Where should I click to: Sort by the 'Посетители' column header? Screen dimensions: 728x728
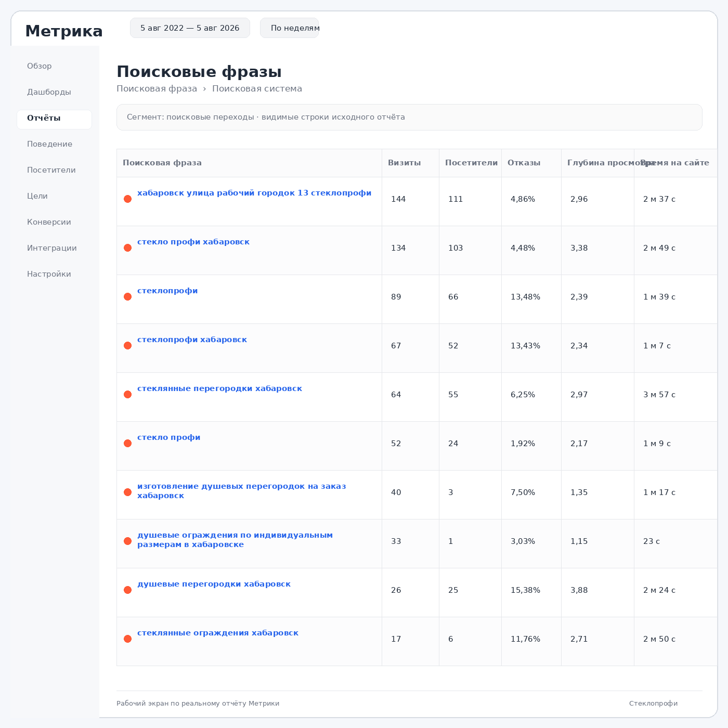tap(471, 163)
